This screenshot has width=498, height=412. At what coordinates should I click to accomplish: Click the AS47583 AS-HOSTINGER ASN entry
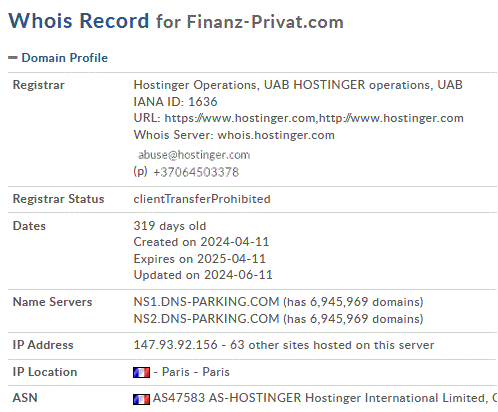click(x=325, y=398)
